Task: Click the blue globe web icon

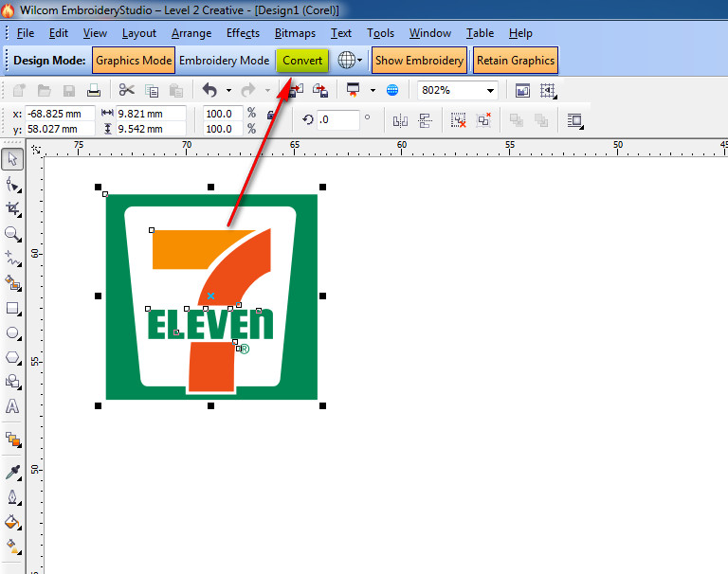Action: coord(392,90)
